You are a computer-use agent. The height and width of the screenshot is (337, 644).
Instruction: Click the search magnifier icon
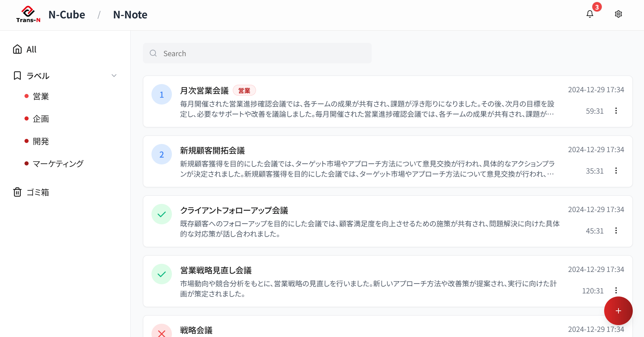pos(153,53)
